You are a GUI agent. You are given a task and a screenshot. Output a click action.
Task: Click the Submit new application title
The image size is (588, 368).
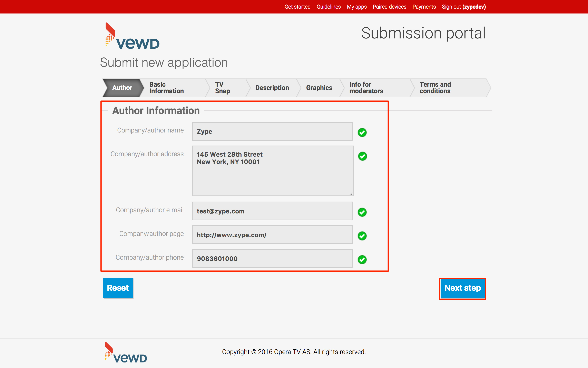tap(164, 63)
